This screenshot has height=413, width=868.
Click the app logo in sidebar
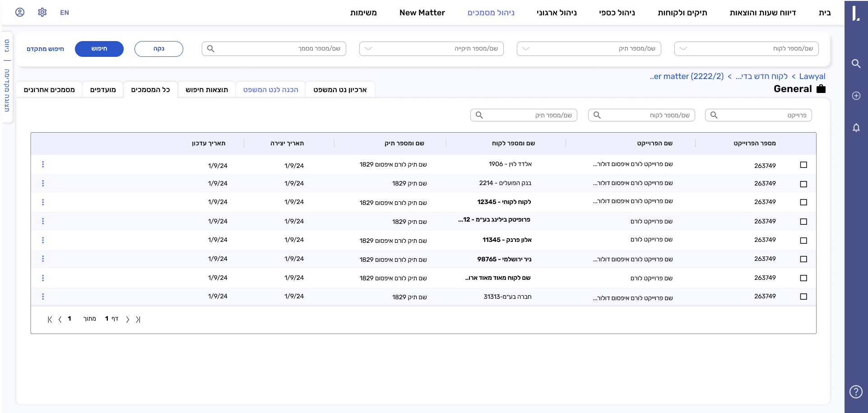pos(856,13)
